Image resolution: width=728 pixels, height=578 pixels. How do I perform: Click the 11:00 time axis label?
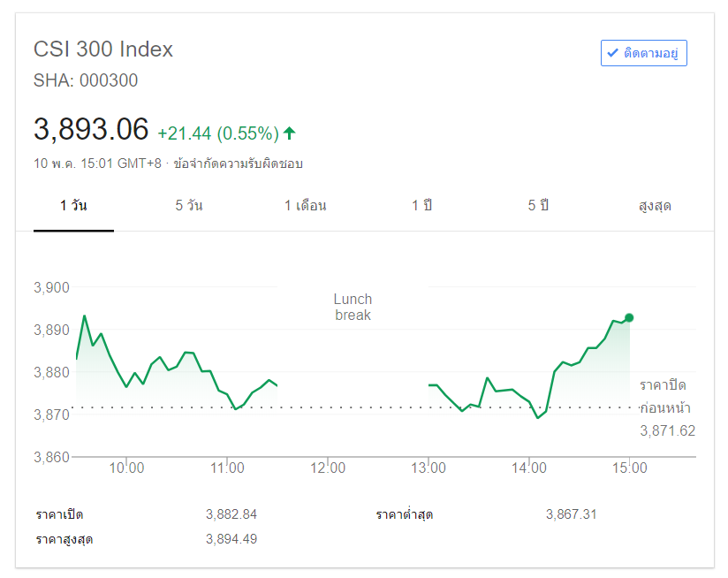point(228,468)
